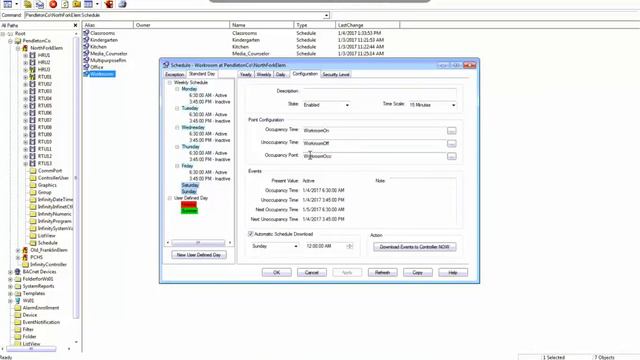Click the Media_Counselor schedule icon
Screen dimensions: 640x360
coord(86,53)
